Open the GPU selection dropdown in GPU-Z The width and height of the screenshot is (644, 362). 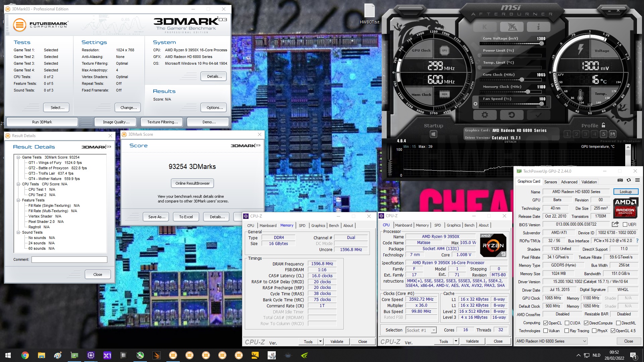[x=551, y=341]
